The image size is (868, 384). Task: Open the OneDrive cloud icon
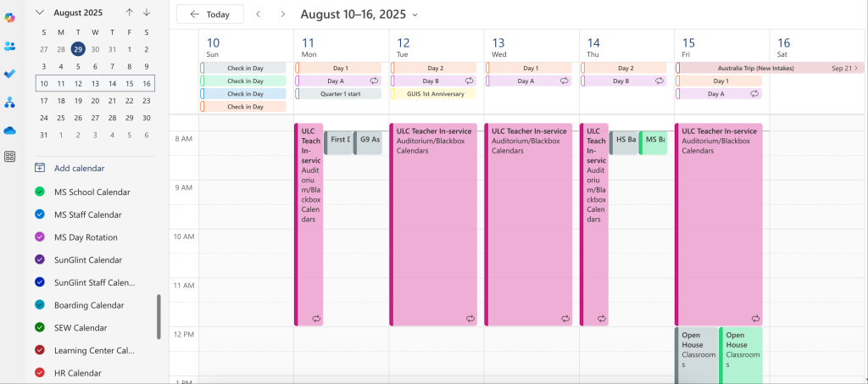point(10,130)
